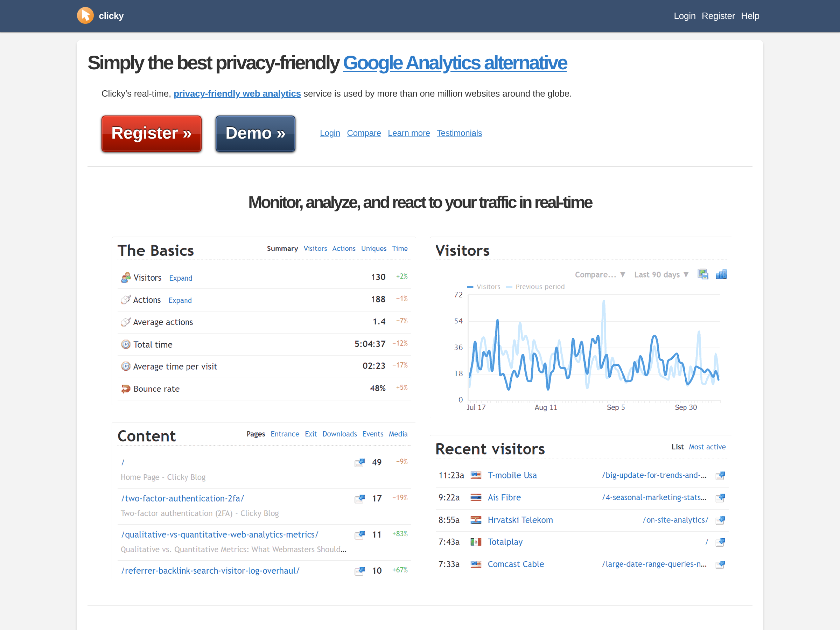Open the Hrvatski Telekom visitor link
The height and width of the screenshot is (630, 840).
pos(520,520)
